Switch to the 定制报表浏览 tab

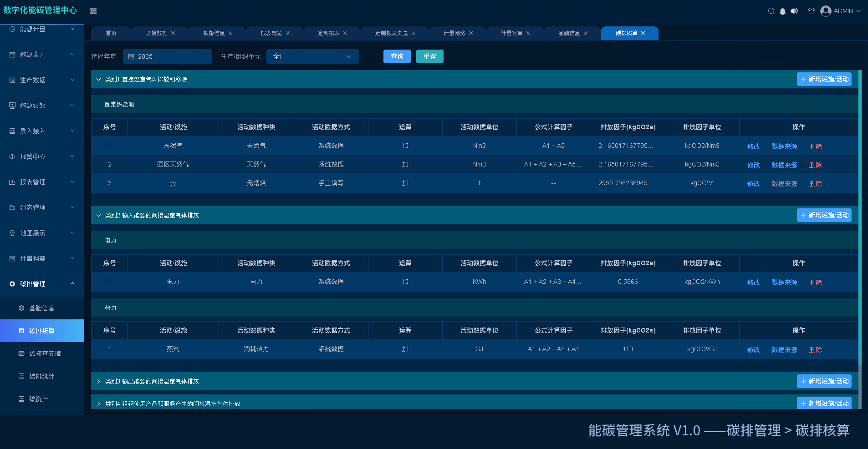(x=392, y=33)
